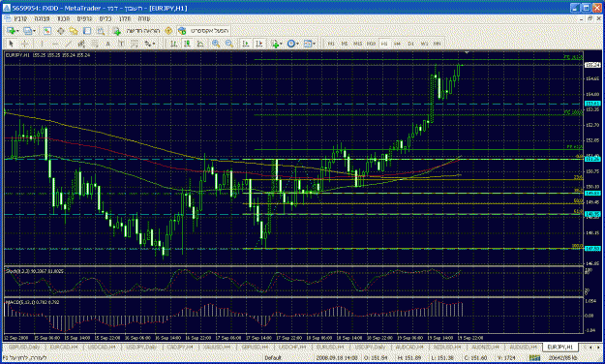Screen dimensions: 605x364
Task: Click the chart shift triangle marker
Action: tap(467, 52)
